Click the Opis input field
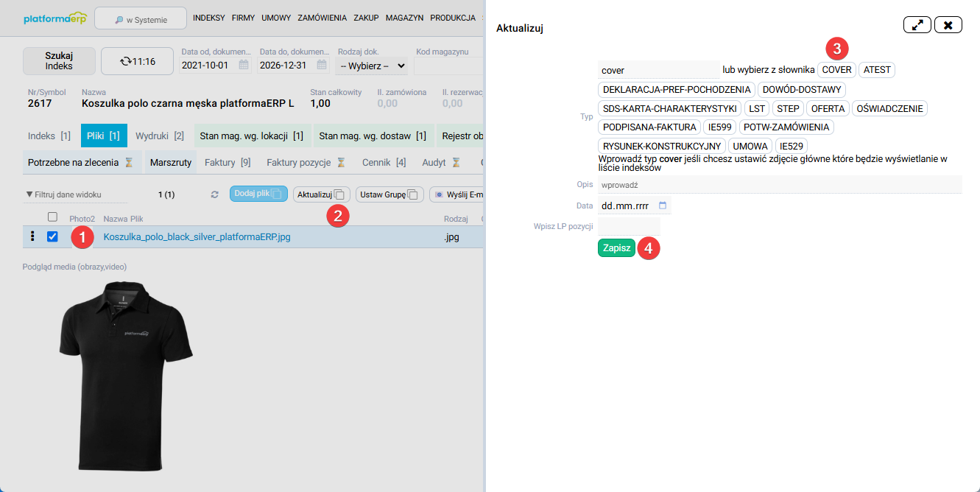Screen dimensions: 980x492 780,184
